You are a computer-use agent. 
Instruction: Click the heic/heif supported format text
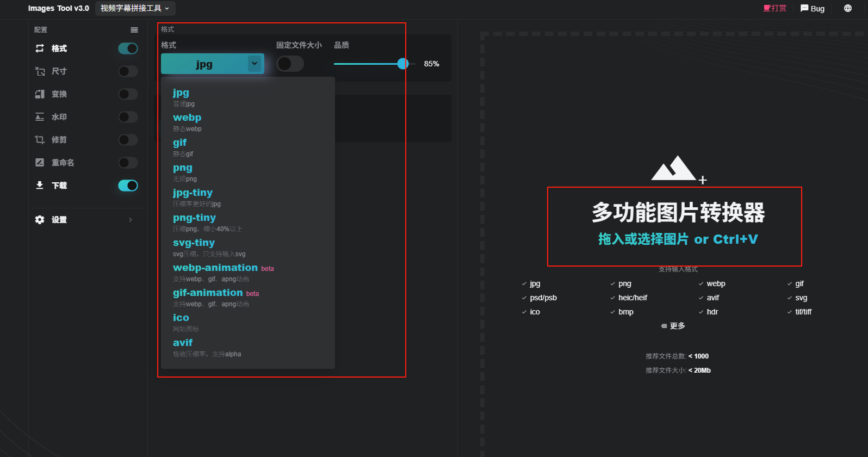[633, 298]
